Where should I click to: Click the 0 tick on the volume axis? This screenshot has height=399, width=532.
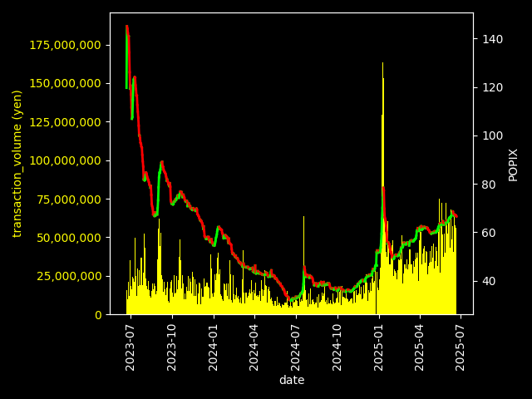(x=98, y=315)
